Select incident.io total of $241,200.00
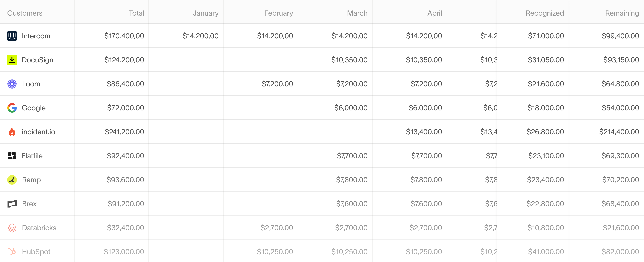The image size is (644, 262). (124, 132)
